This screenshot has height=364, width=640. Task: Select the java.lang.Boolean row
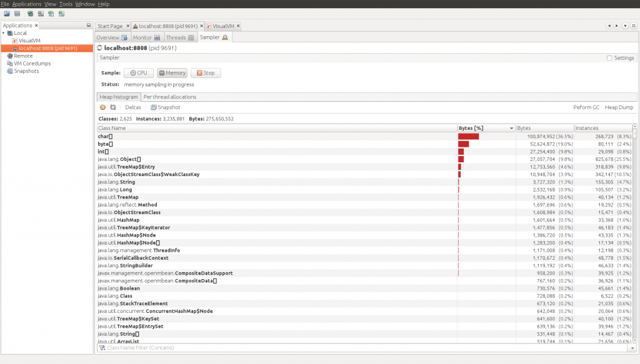tap(364, 288)
